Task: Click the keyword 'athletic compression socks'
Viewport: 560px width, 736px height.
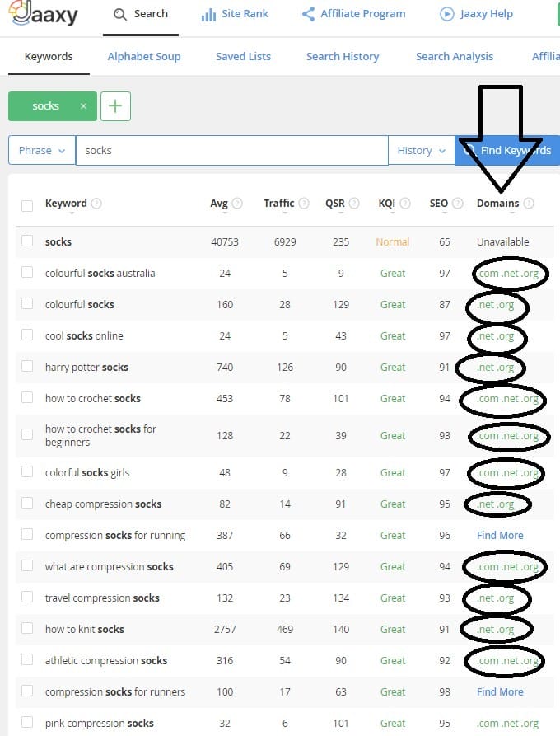Action: point(106,660)
